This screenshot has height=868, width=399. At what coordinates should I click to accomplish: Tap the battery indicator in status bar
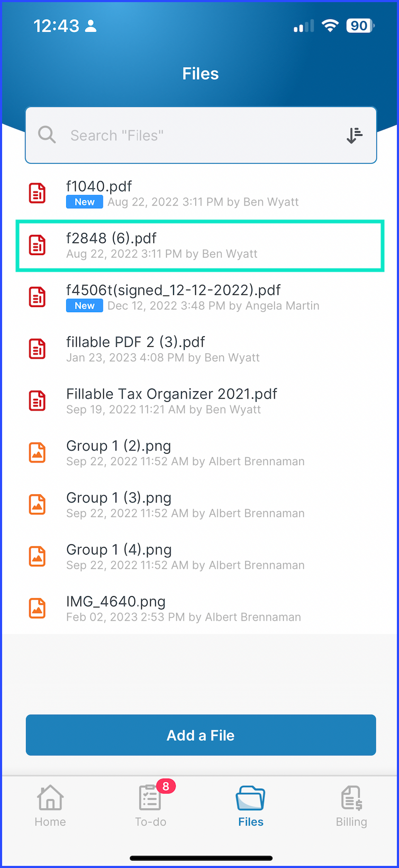tap(360, 25)
